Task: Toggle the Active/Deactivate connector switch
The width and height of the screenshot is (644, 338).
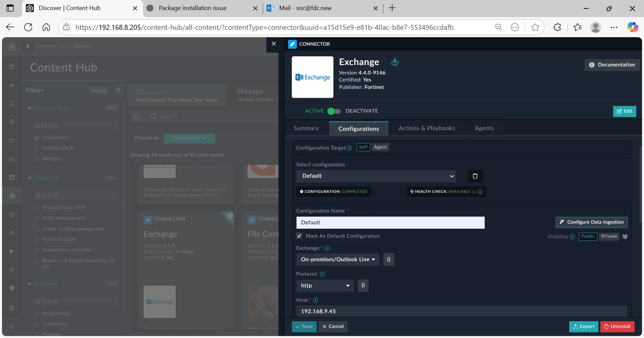Action: (x=334, y=111)
